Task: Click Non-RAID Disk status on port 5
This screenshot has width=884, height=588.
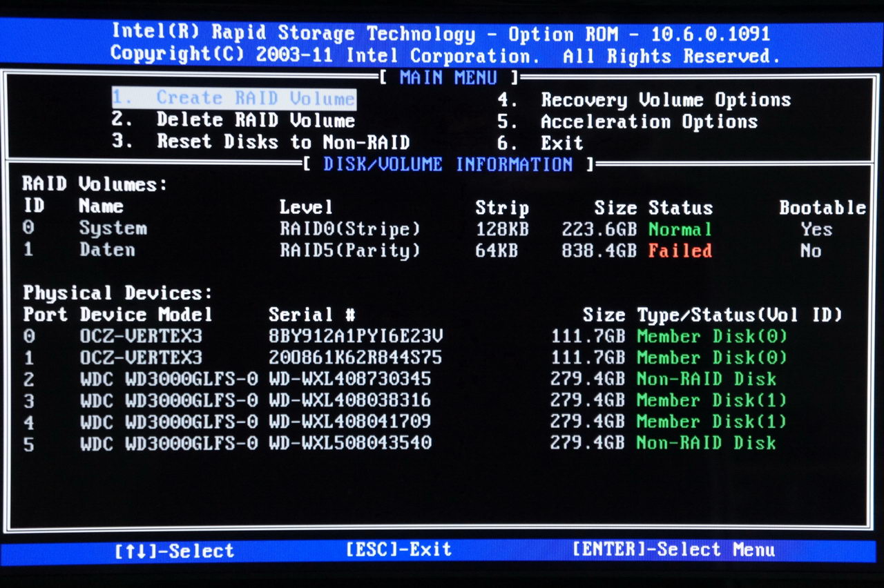Action: [x=707, y=443]
